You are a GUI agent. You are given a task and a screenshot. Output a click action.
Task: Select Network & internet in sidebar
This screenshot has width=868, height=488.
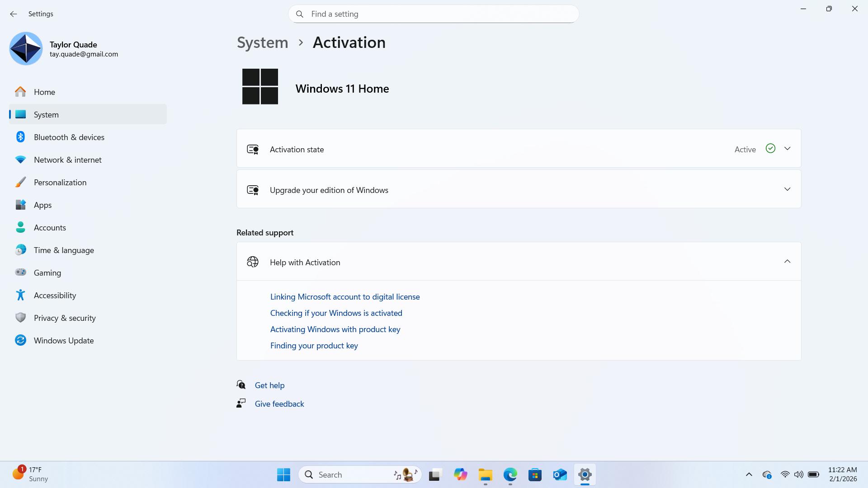tap(67, 160)
